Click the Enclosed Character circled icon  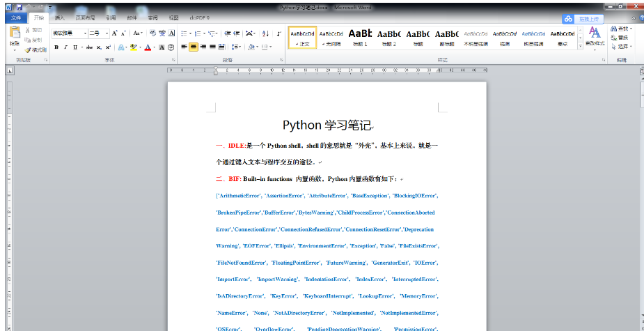pos(171,47)
